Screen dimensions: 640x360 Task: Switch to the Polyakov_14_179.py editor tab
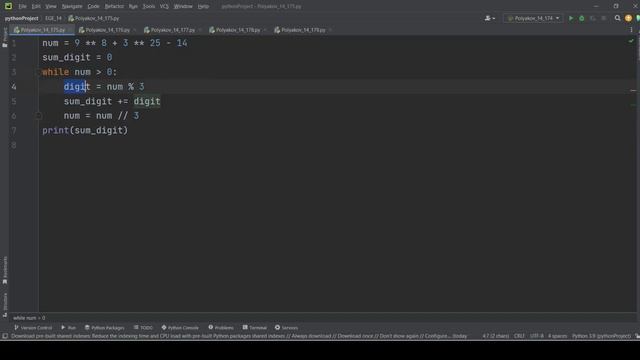(x=303, y=30)
